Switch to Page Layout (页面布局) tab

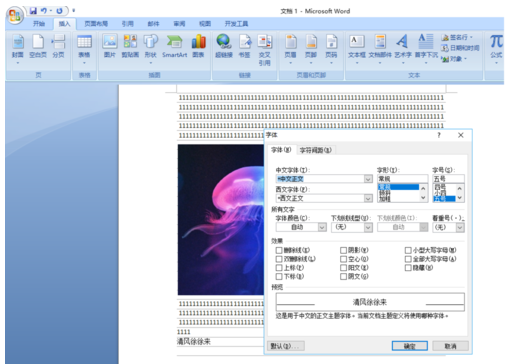click(x=96, y=24)
